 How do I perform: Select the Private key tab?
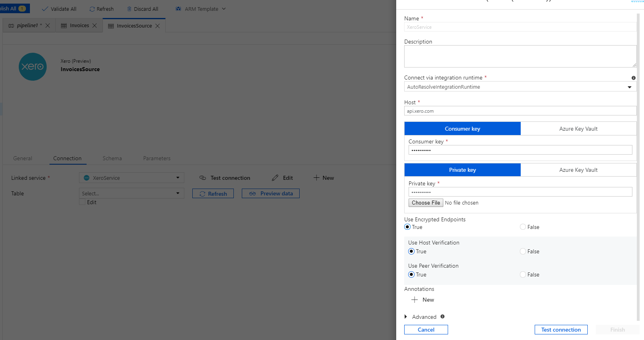pos(462,170)
